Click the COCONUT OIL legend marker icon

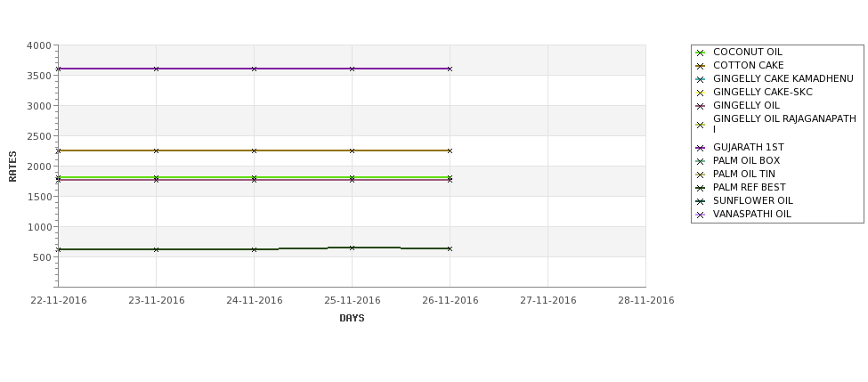(x=700, y=53)
